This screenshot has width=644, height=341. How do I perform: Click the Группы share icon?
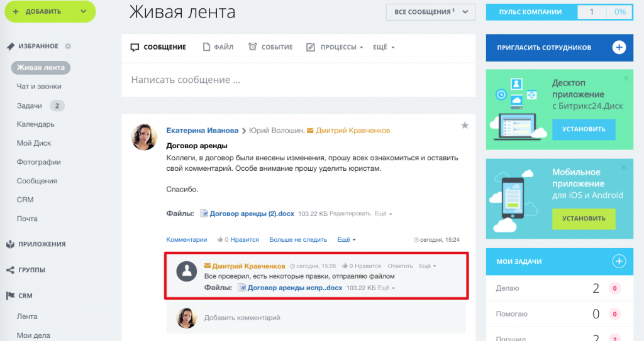pyautogui.click(x=11, y=270)
